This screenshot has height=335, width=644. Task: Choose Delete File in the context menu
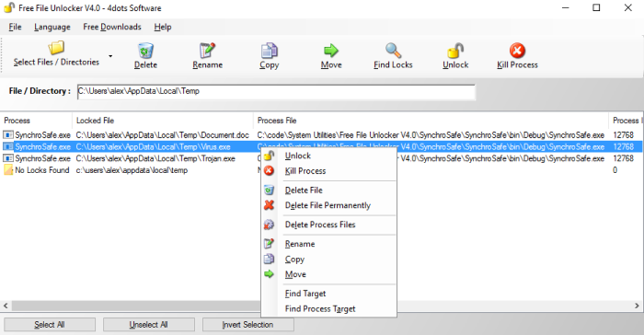(x=328, y=190)
